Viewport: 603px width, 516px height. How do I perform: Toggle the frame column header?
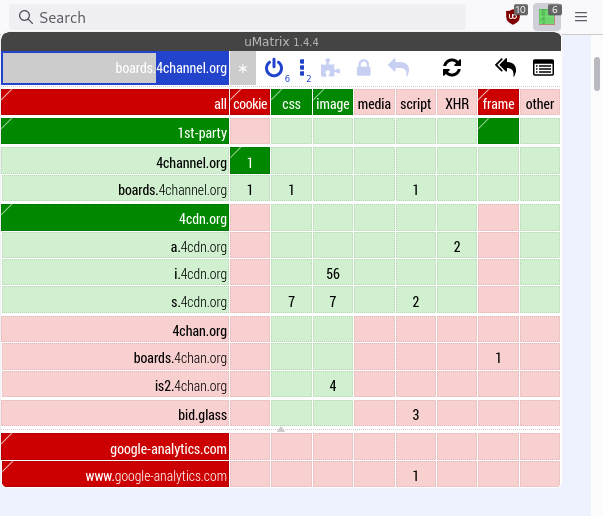click(498, 102)
